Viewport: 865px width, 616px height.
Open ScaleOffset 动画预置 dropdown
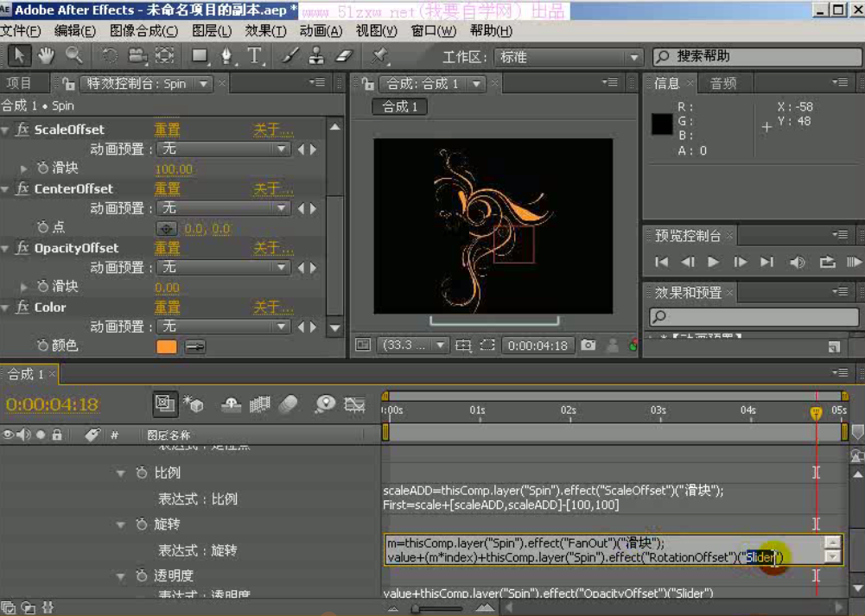point(224,149)
